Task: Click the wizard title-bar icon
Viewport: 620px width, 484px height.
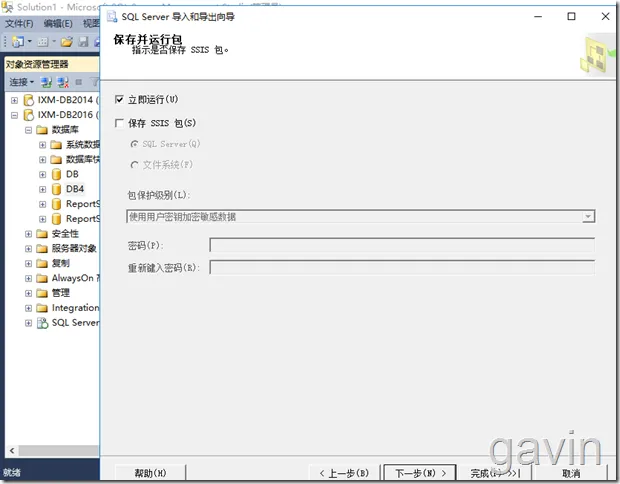Action: click(112, 17)
